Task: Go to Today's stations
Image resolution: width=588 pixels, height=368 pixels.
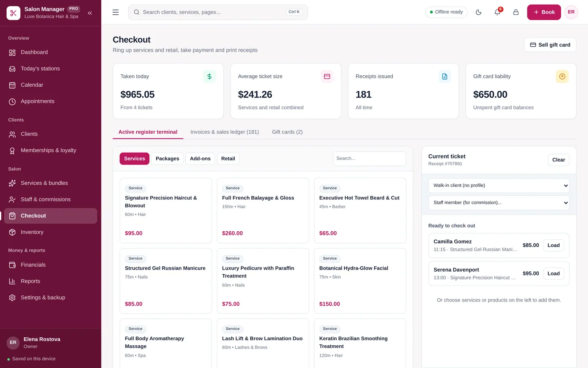Action: [x=50, y=69]
